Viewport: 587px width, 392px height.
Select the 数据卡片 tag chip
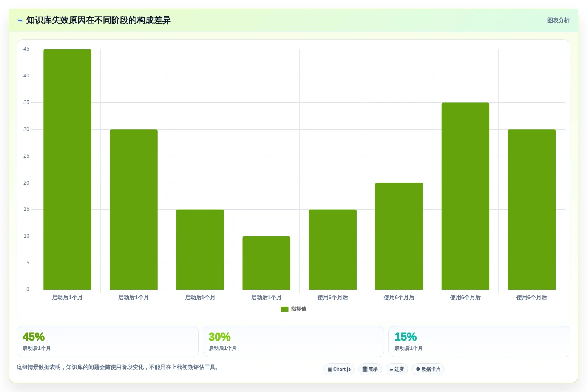(428, 369)
